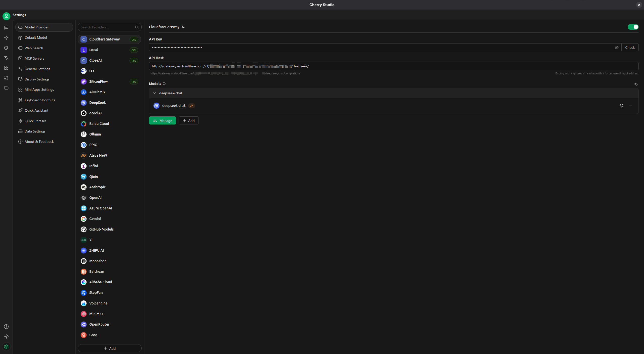This screenshot has width=644, height=354.
Task: Select the OpenRouter provider
Action: point(109,324)
